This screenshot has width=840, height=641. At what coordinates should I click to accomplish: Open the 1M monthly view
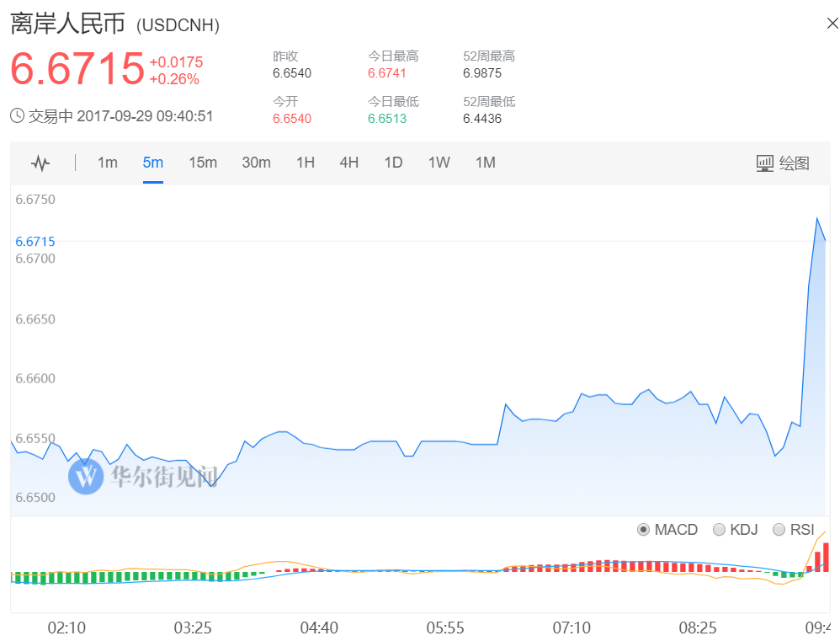click(x=485, y=163)
